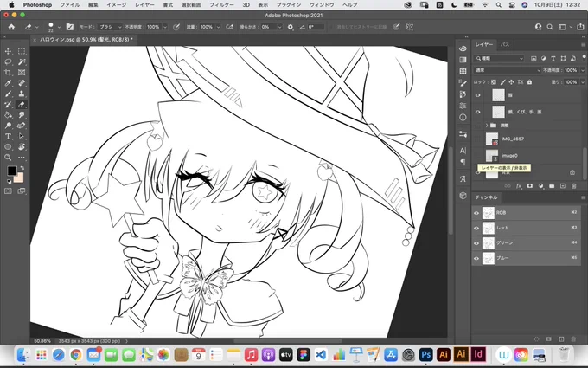Add layer mask icon in Layers panel

tap(530, 186)
